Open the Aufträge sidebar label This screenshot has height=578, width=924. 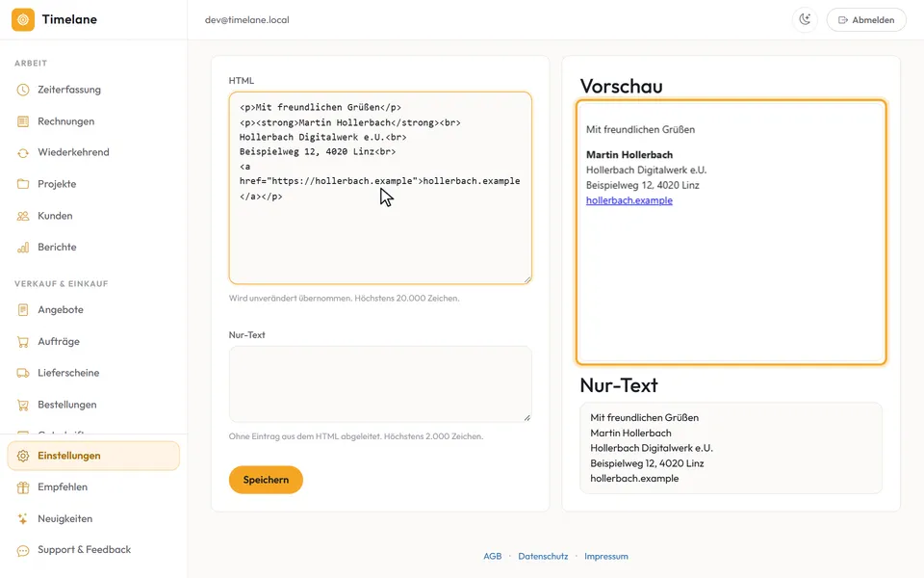(59, 341)
